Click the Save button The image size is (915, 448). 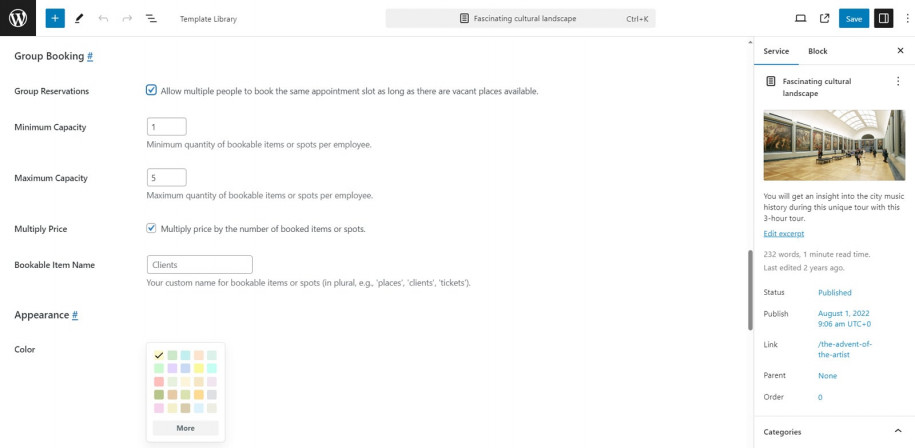pyautogui.click(x=853, y=18)
